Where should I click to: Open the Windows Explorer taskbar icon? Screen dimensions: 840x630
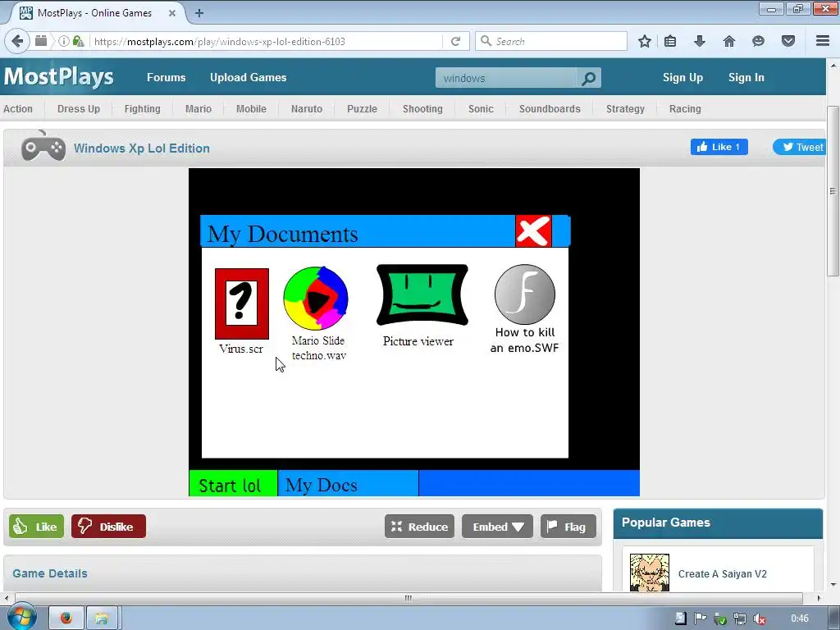click(x=102, y=619)
